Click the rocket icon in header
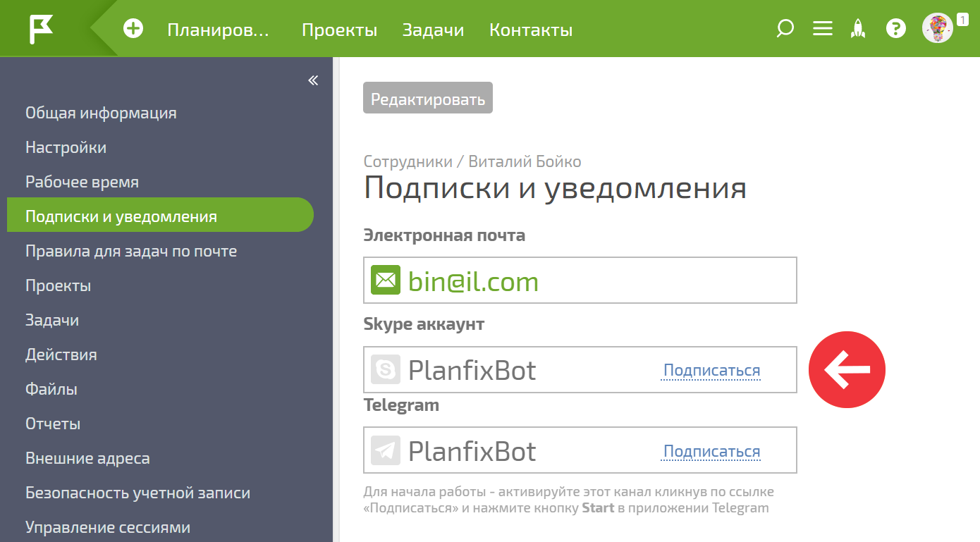Screen dimensions: 980x542 (858, 29)
